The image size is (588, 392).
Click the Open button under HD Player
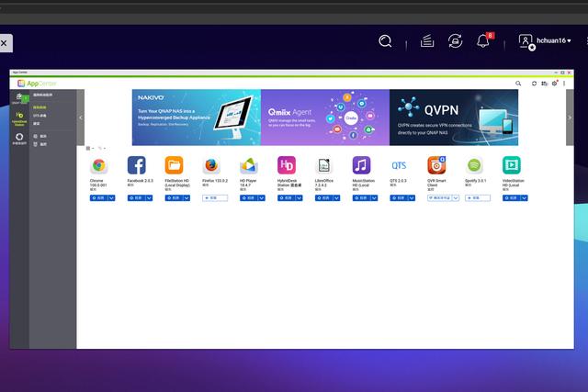click(249, 198)
